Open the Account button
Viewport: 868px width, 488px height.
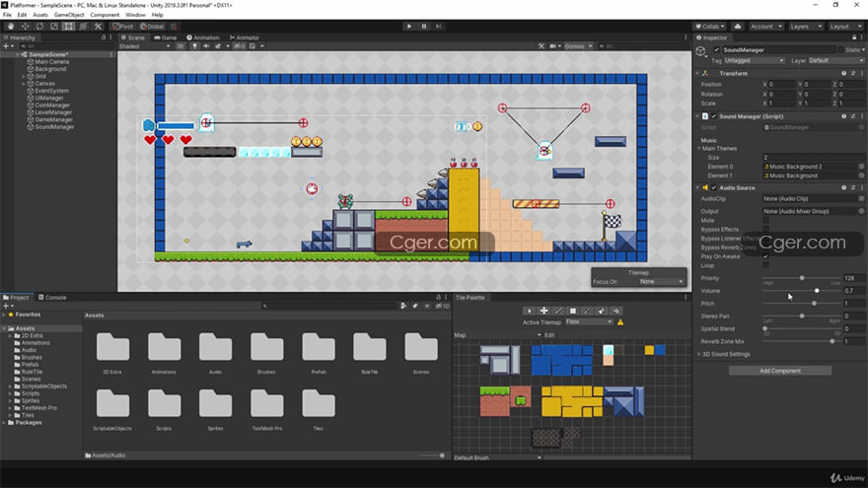click(x=765, y=26)
